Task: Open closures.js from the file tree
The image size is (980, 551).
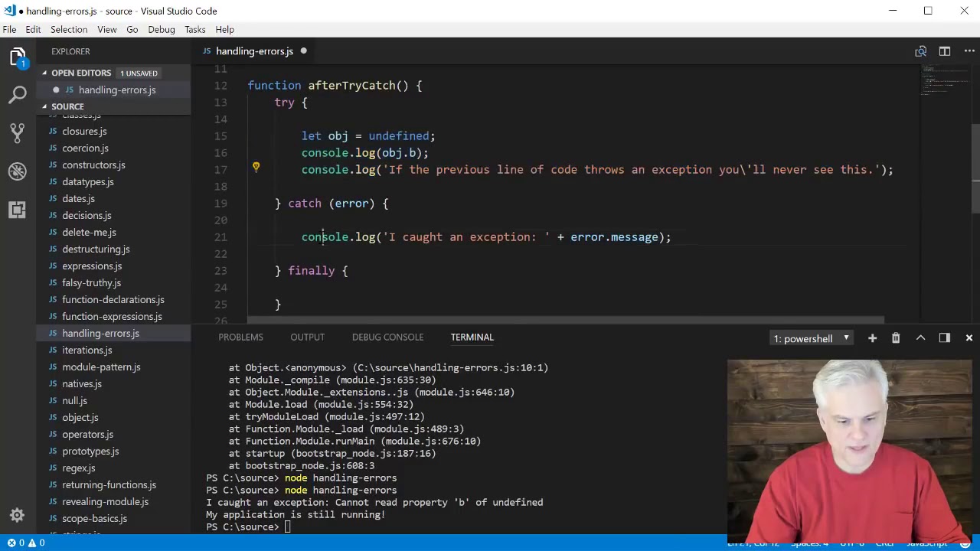Action: pos(84,131)
